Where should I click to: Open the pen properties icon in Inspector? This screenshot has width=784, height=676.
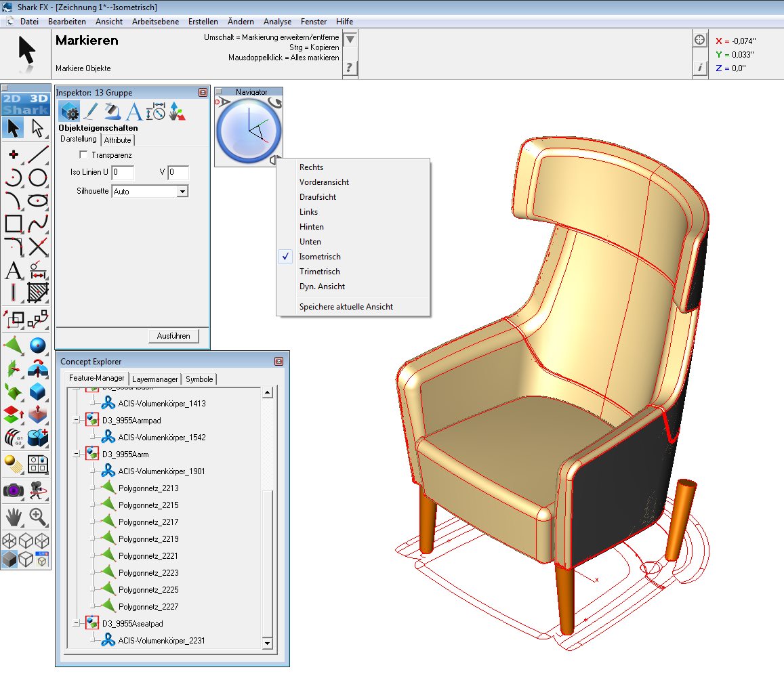[91, 111]
